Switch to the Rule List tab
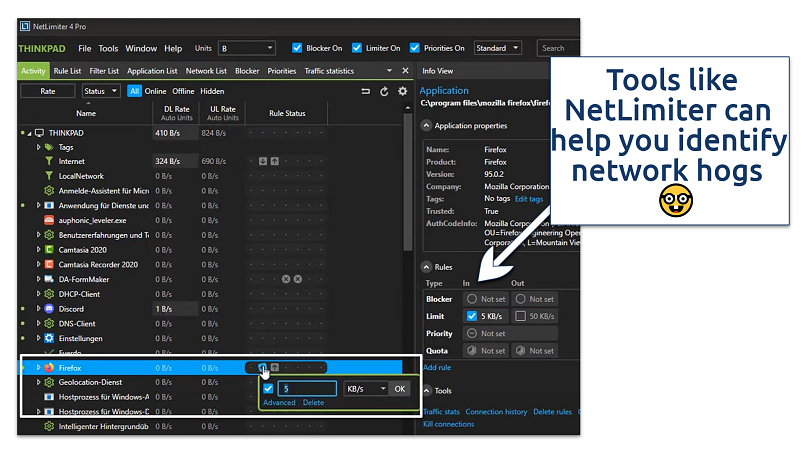This screenshot has width=806, height=453. pyautogui.click(x=68, y=71)
